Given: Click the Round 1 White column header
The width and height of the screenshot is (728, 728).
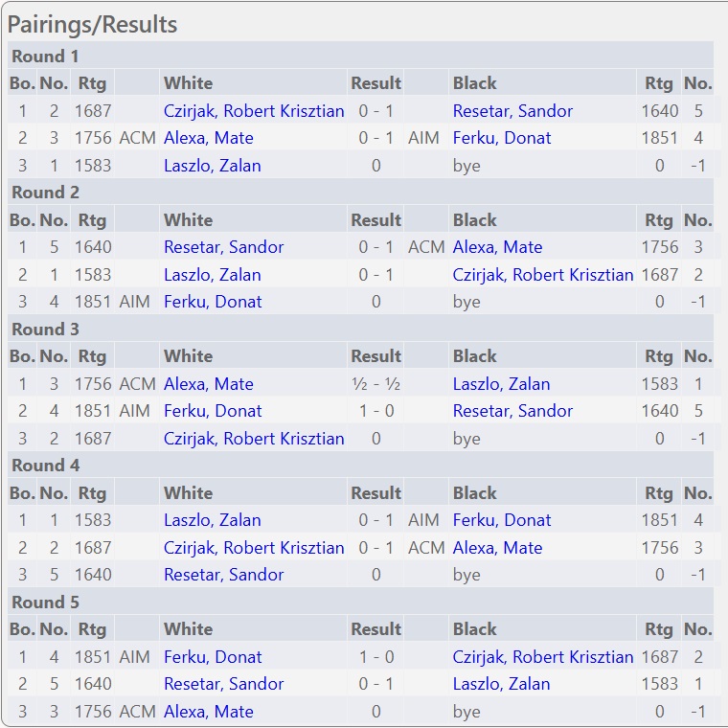Looking at the screenshot, I should (188, 83).
